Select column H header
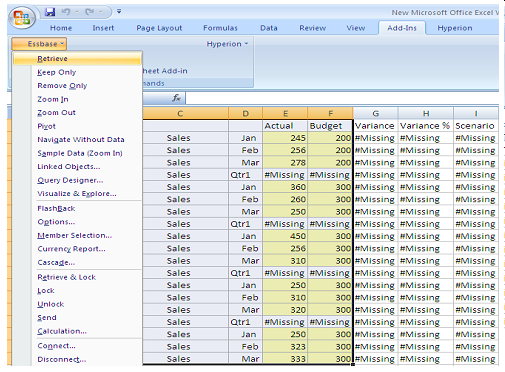 [426, 114]
